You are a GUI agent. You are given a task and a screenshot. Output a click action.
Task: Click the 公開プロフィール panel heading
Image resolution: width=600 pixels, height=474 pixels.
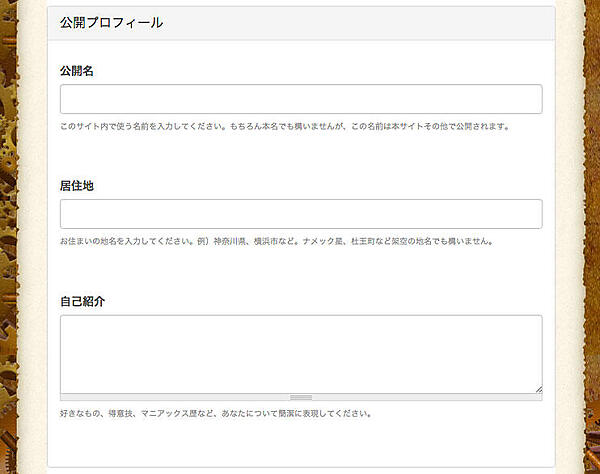(111, 23)
